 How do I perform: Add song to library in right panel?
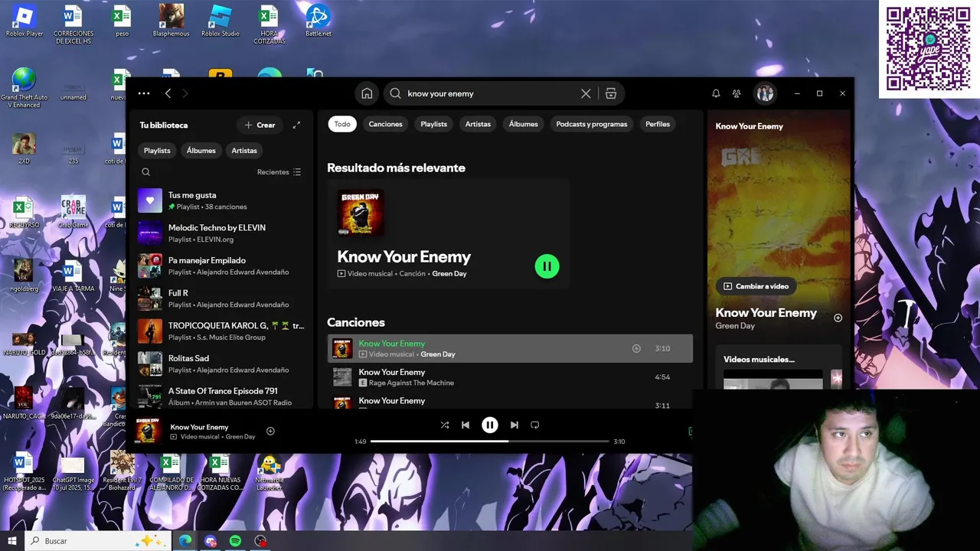[838, 318]
